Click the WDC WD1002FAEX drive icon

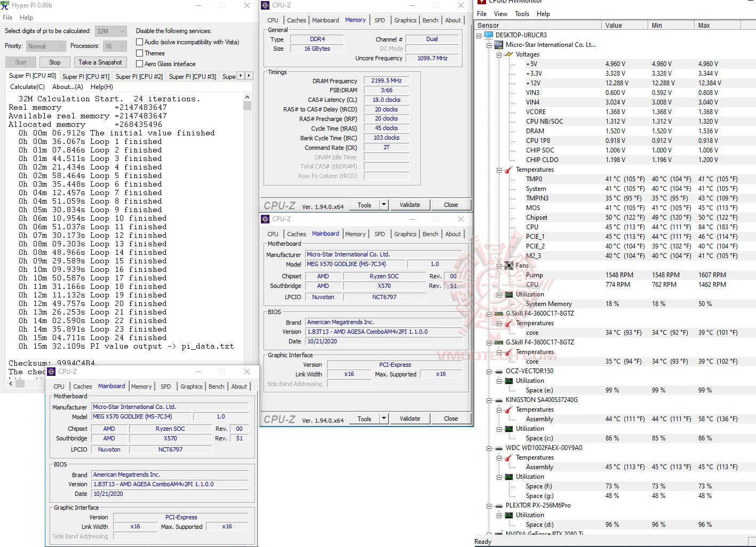pyautogui.click(x=498, y=448)
